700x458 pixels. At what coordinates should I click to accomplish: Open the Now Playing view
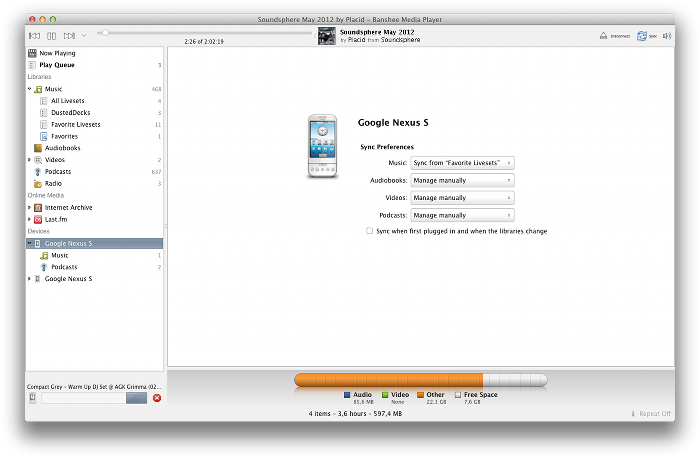(56, 53)
